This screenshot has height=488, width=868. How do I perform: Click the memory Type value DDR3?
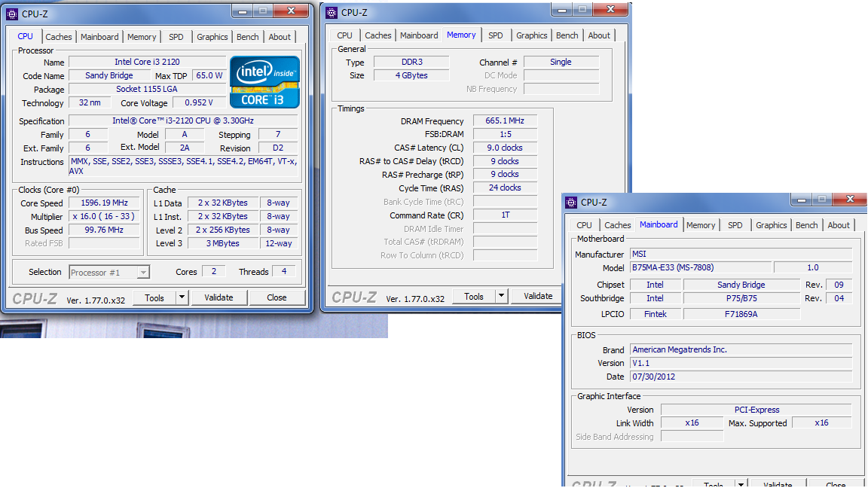pos(412,62)
